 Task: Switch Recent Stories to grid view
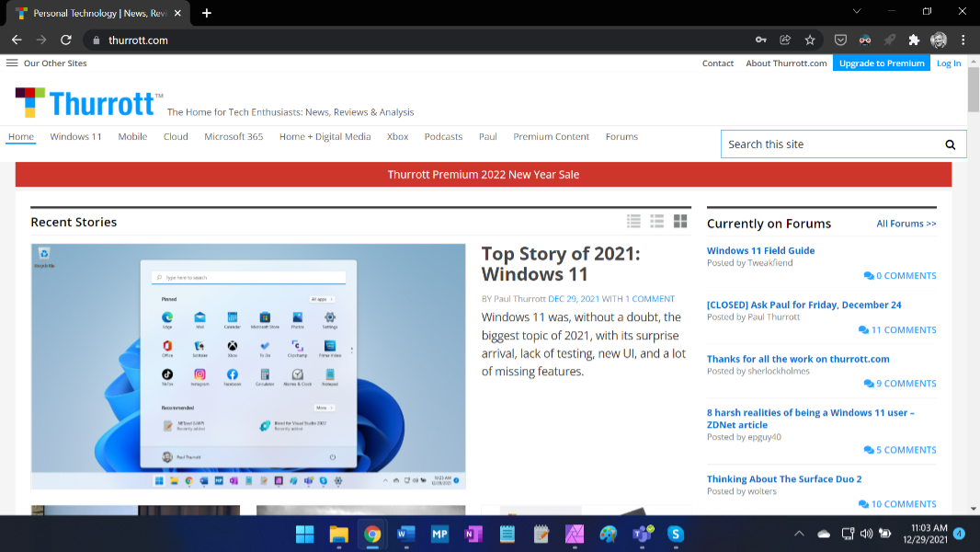(x=680, y=221)
